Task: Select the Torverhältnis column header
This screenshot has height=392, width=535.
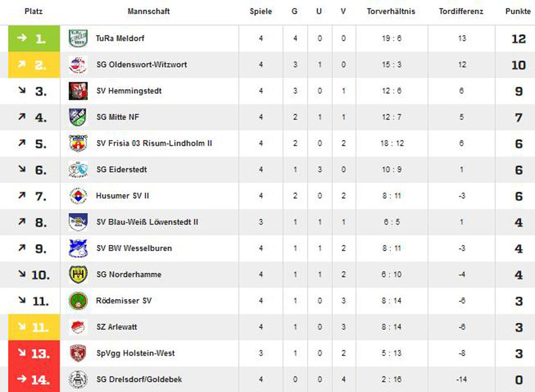Action: coord(391,11)
